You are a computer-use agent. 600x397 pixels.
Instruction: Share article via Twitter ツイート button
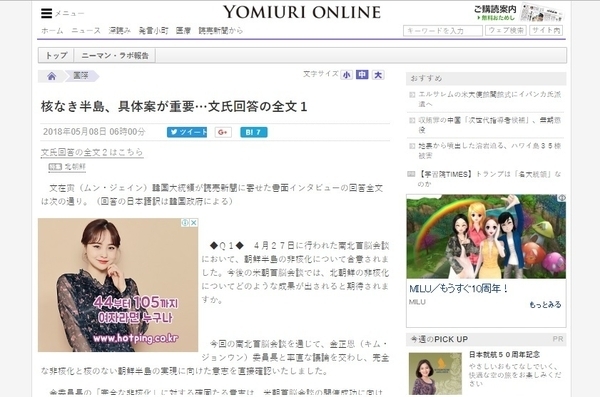tap(187, 132)
